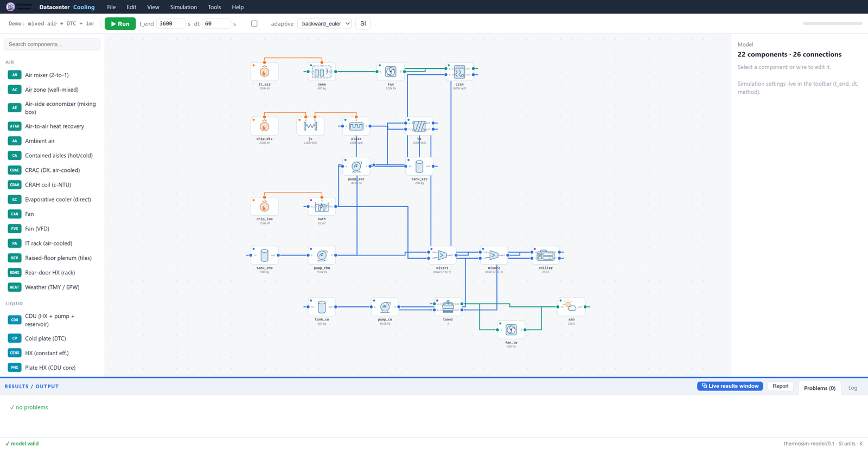Image resolution: width=868 pixels, height=449 pixels.
Task: Switch to the Problems (0) tab
Action: 819,388
